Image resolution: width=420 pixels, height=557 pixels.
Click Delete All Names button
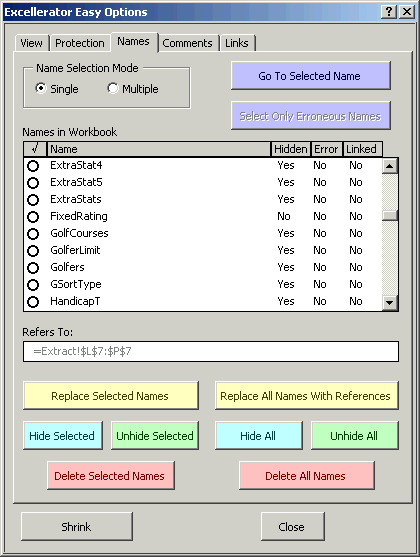coord(307,476)
